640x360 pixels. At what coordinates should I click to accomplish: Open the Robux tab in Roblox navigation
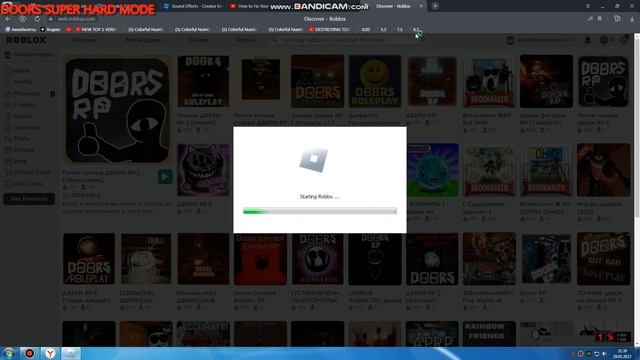click(246, 40)
